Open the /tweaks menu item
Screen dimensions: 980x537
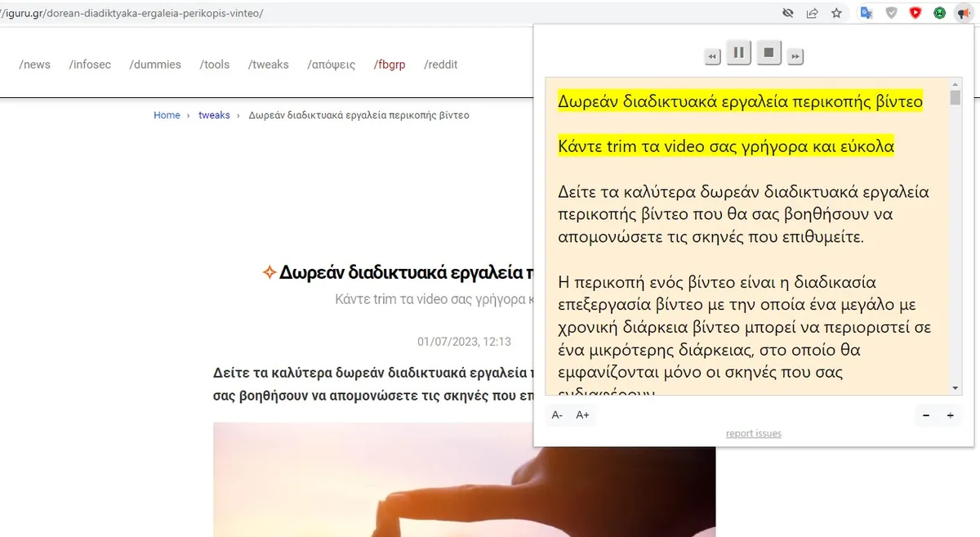269,65
